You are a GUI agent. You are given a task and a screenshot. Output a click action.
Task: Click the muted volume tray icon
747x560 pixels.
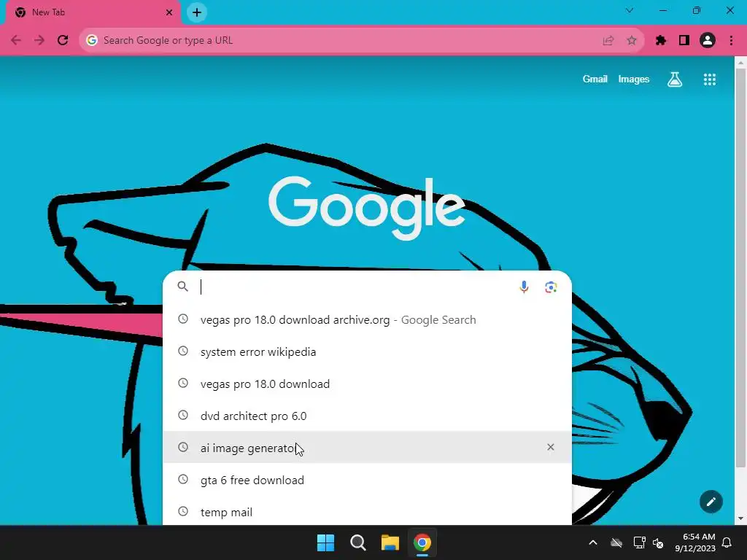[x=658, y=542]
